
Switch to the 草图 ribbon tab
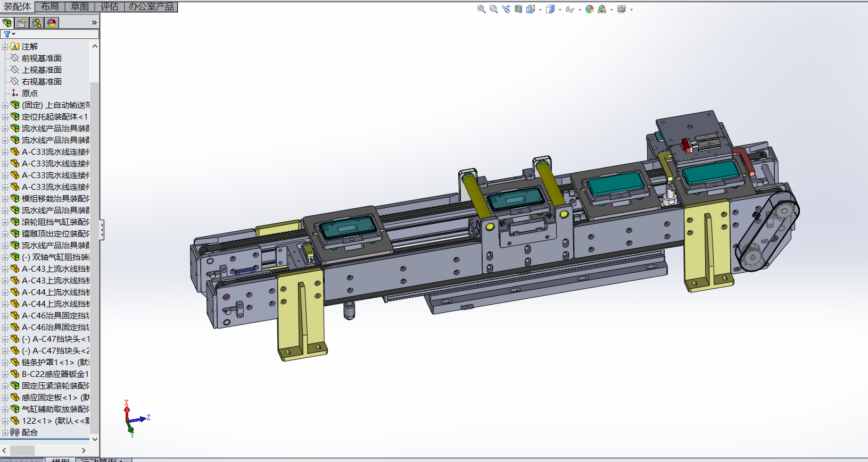(x=80, y=6)
